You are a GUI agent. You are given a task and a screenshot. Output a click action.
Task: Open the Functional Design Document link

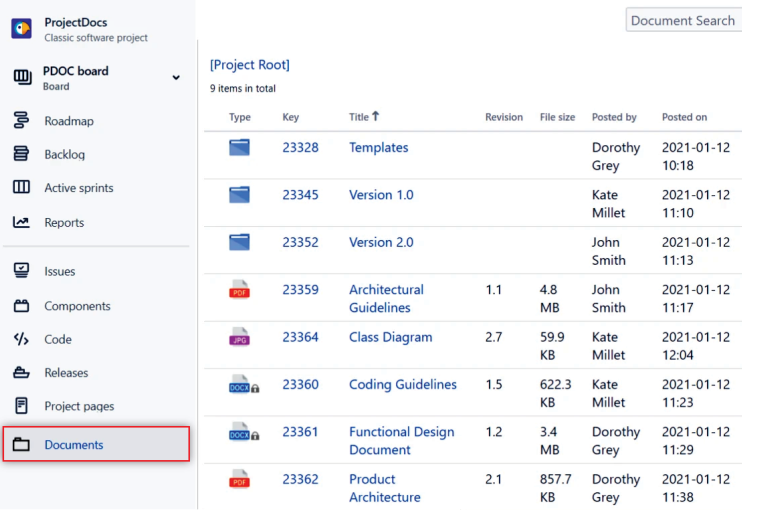pyautogui.click(x=402, y=441)
